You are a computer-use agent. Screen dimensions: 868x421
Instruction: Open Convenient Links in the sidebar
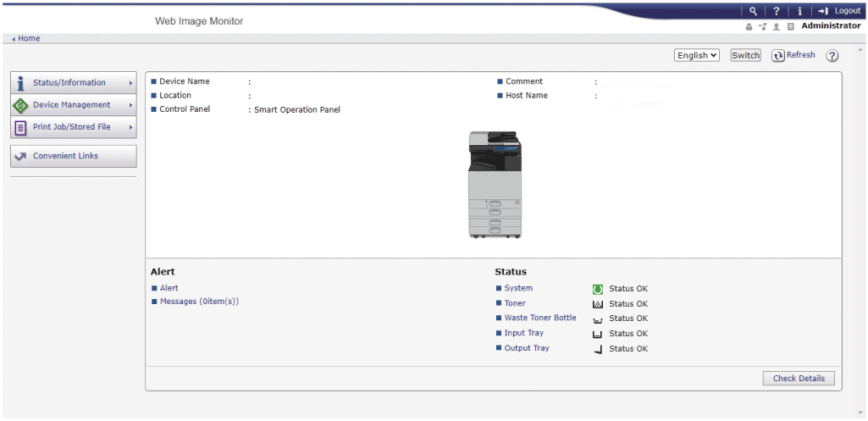(x=74, y=156)
